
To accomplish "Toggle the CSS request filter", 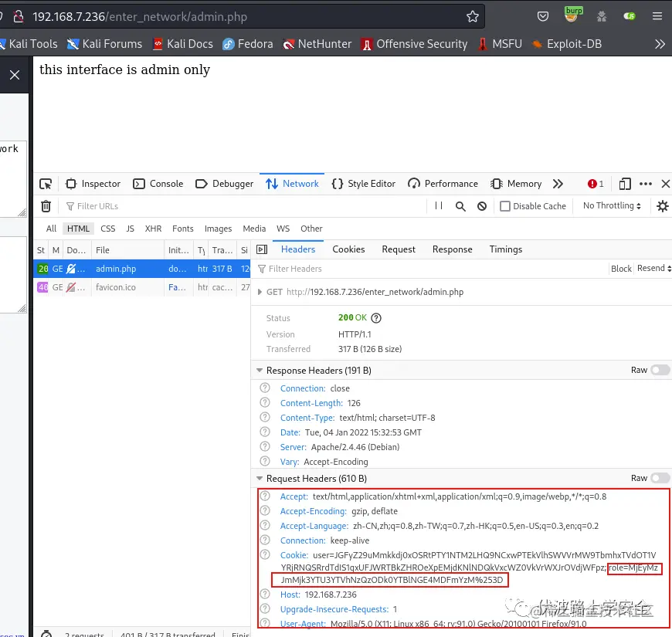I will pos(107,229).
